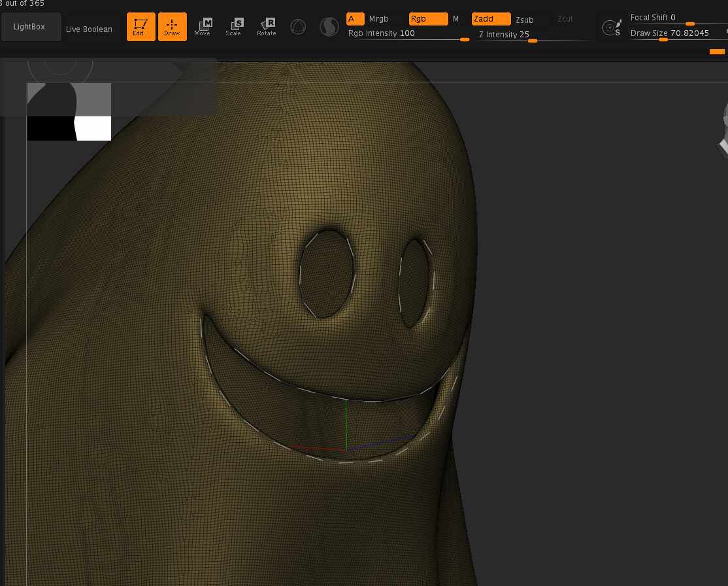Open the LightBox browser

[x=31, y=27]
